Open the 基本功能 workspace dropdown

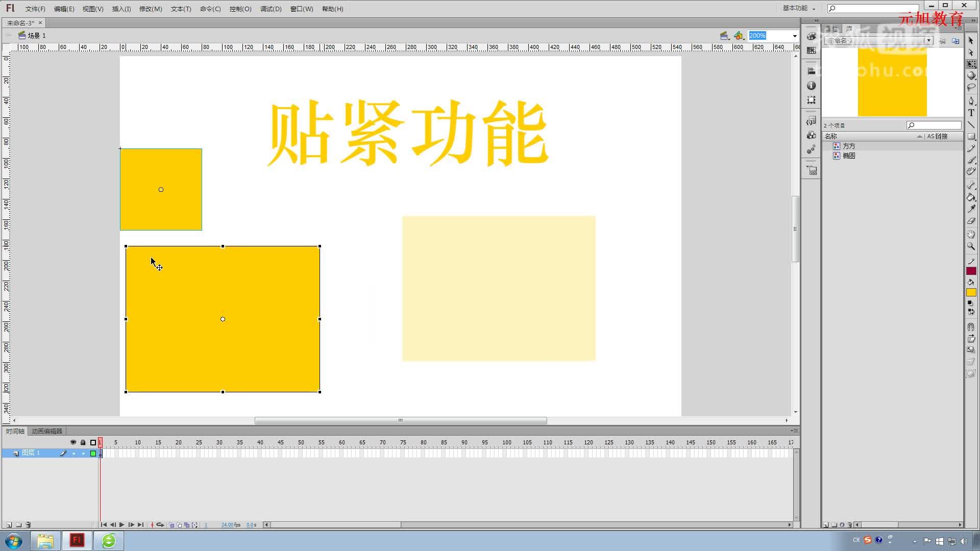tap(799, 9)
